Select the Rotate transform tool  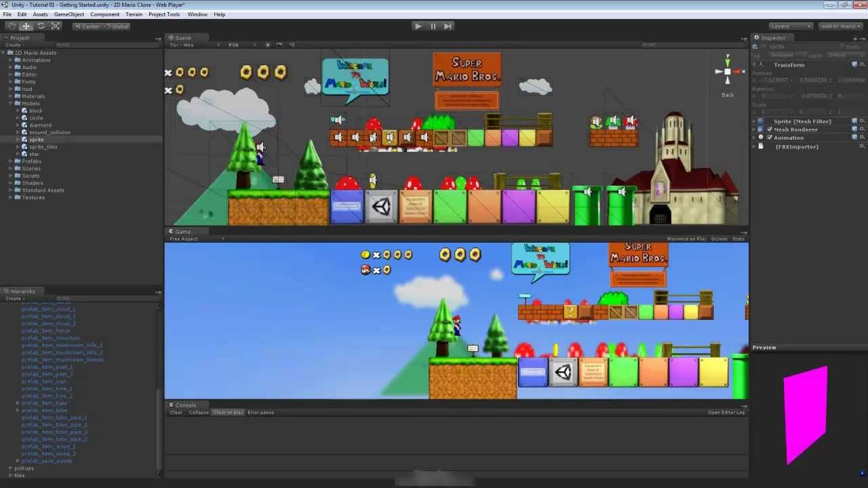[41, 26]
